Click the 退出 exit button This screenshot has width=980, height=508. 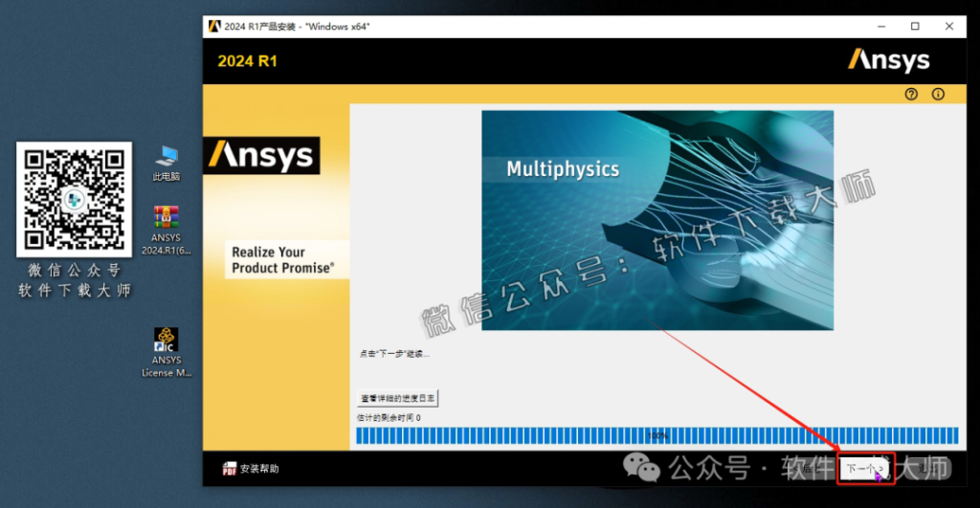[x=927, y=468]
